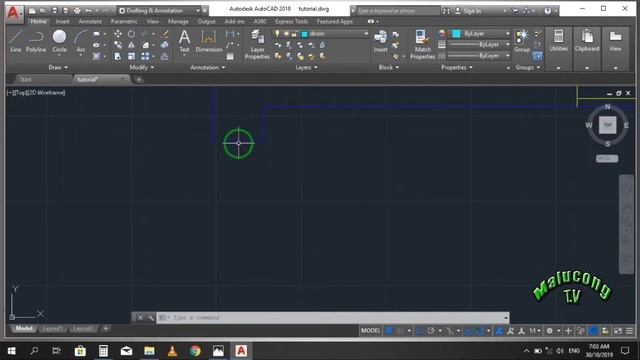Toggle group selection button in Groups panel
Viewport: 640px width, 360px height.
click(538, 56)
